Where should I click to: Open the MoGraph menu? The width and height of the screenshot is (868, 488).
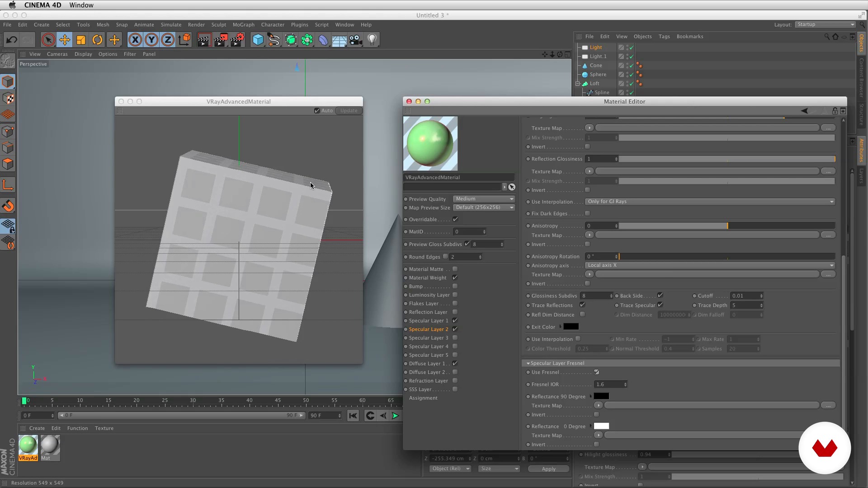point(243,25)
